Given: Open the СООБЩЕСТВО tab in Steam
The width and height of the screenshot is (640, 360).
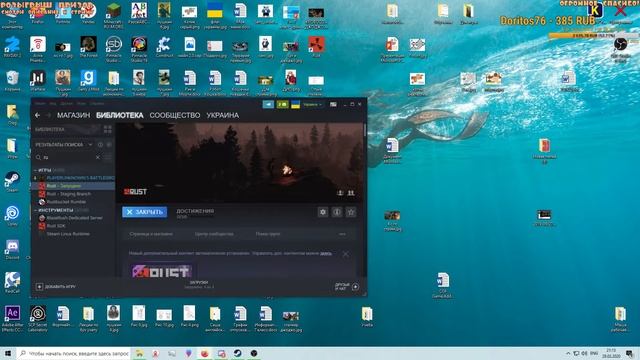Looking at the screenshot, I should point(175,116).
